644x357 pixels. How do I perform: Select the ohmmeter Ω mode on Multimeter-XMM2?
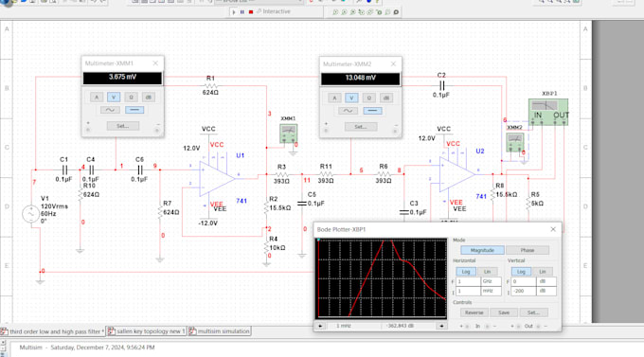368,98
